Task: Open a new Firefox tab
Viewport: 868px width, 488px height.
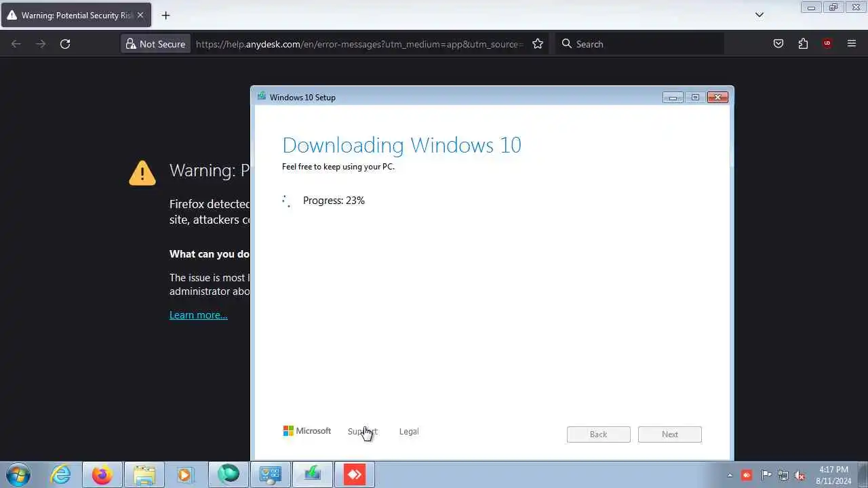Action: pos(165,15)
